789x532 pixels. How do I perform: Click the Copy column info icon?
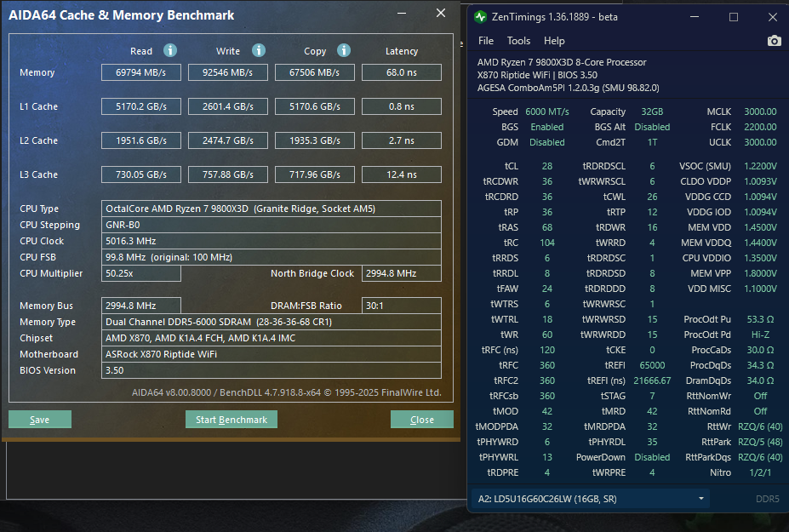coord(344,51)
